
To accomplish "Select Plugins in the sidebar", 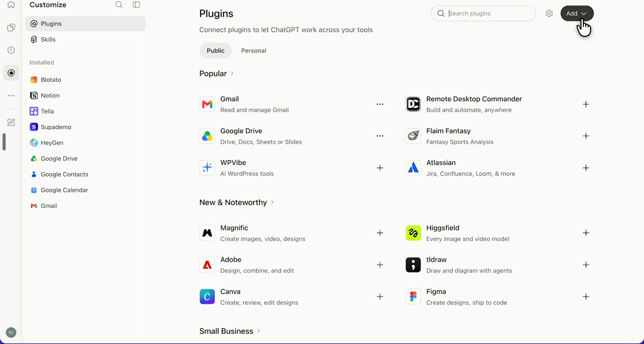I will [85, 24].
